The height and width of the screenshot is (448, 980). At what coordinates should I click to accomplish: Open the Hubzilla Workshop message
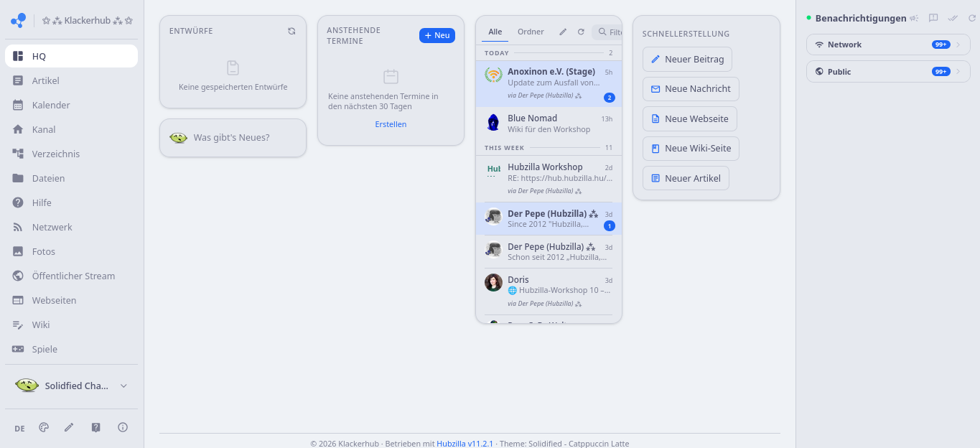pyautogui.click(x=549, y=179)
